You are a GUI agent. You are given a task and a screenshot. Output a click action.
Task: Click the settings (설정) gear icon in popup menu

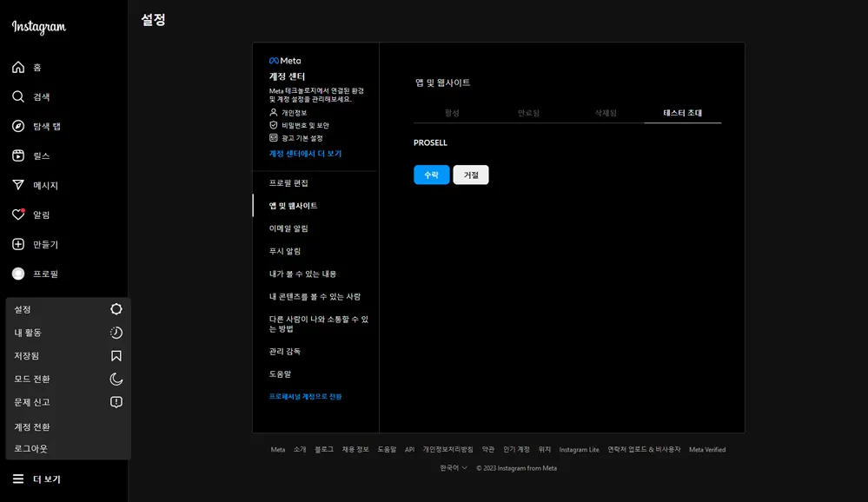116,309
